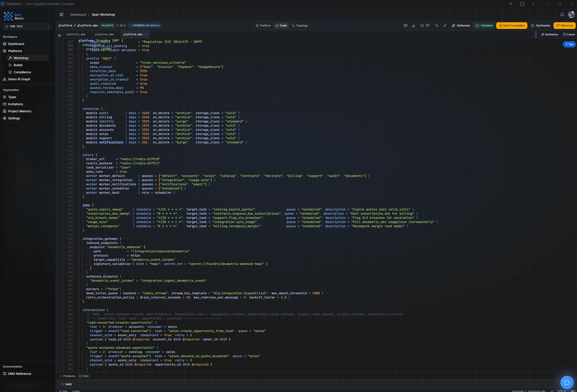Redo the last edit
This screenshot has height=392, width=577.
tap(445, 26)
